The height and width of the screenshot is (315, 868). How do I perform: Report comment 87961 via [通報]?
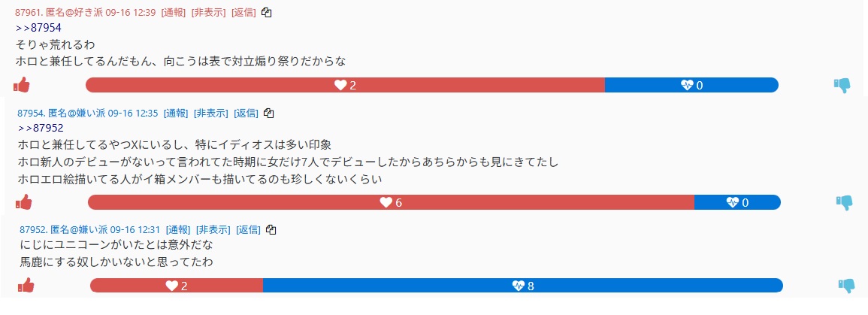click(x=174, y=13)
